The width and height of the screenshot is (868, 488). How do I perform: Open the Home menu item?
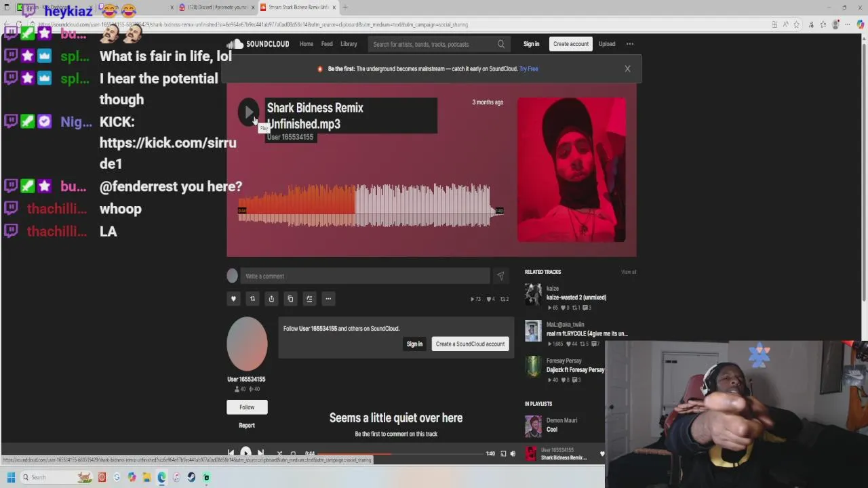click(x=307, y=44)
